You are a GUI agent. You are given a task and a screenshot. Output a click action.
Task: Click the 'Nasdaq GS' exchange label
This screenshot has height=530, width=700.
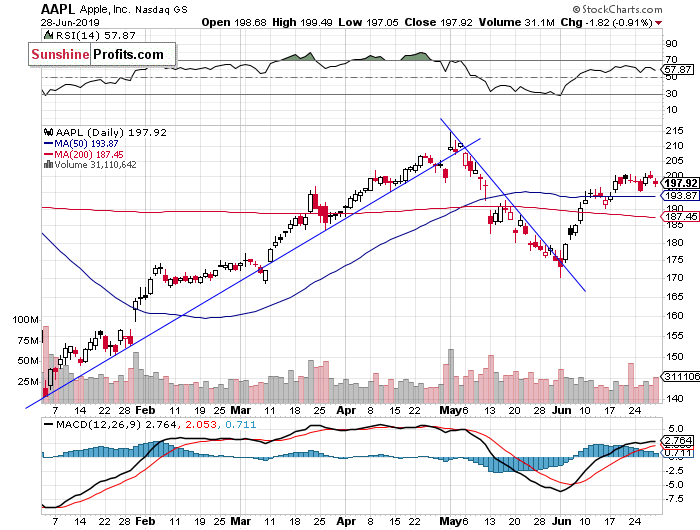(x=161, y=9)
